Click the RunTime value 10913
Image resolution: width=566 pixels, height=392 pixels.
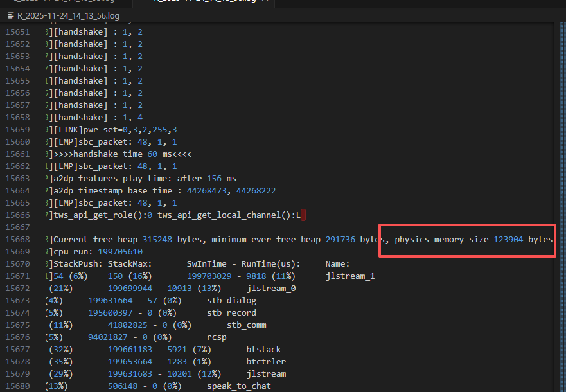179,289
